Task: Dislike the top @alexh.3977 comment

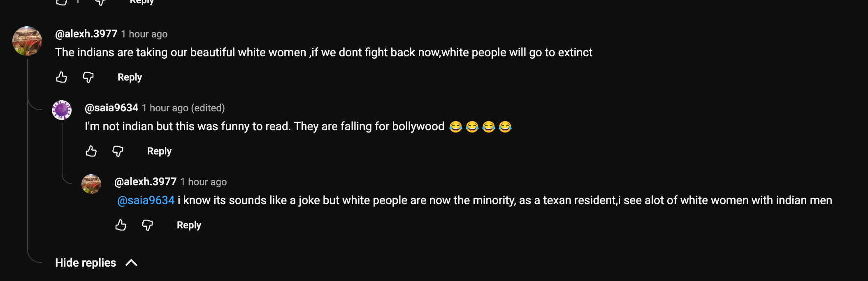Action: pyautogui.click(x=88, y=77)
